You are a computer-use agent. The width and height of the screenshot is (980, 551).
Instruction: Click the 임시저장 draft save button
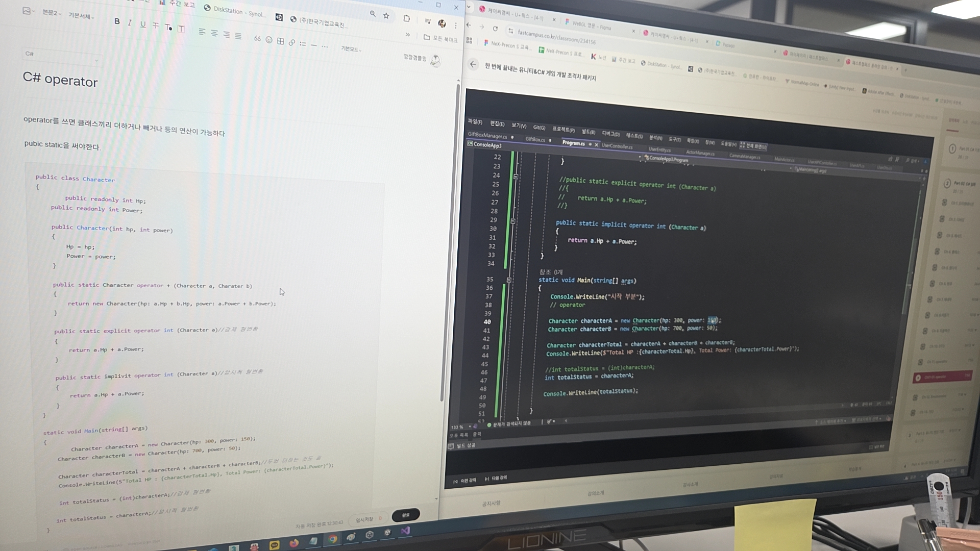pos(364,519)
